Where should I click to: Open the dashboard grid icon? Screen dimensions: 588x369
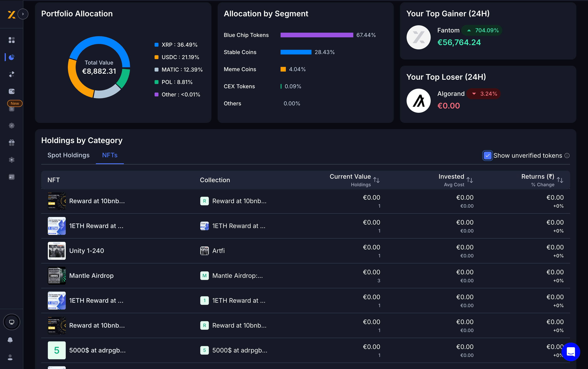pyautogui.click(x=11, y=40)
